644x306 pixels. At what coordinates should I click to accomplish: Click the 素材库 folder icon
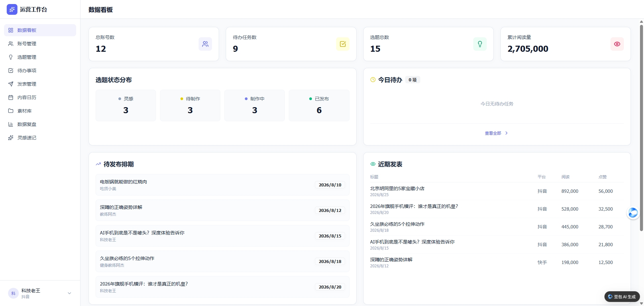pyautogui.click(x=11, y=111)
